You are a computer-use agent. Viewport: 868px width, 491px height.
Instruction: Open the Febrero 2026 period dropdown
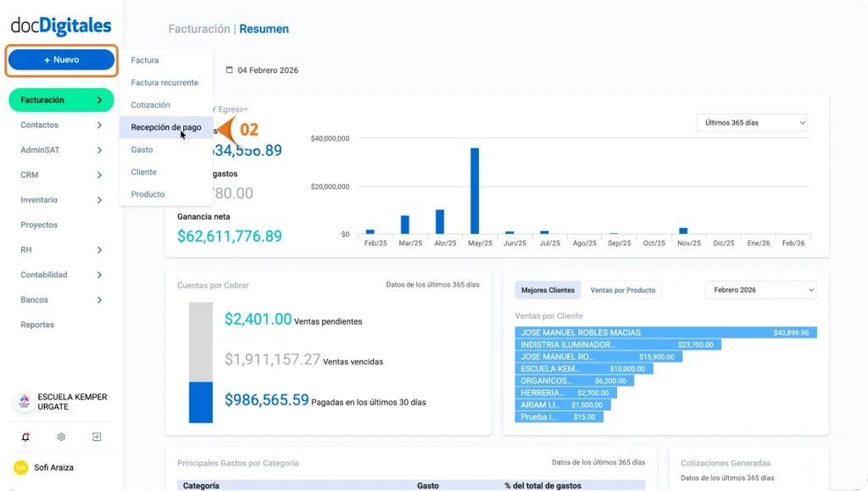click(x=759, y=290)
